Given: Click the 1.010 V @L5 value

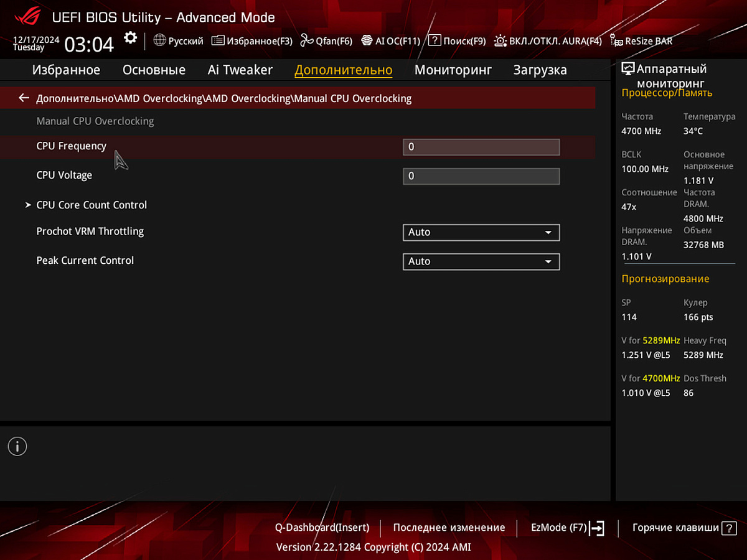Looking at the screenshot, I should [646, 393].
